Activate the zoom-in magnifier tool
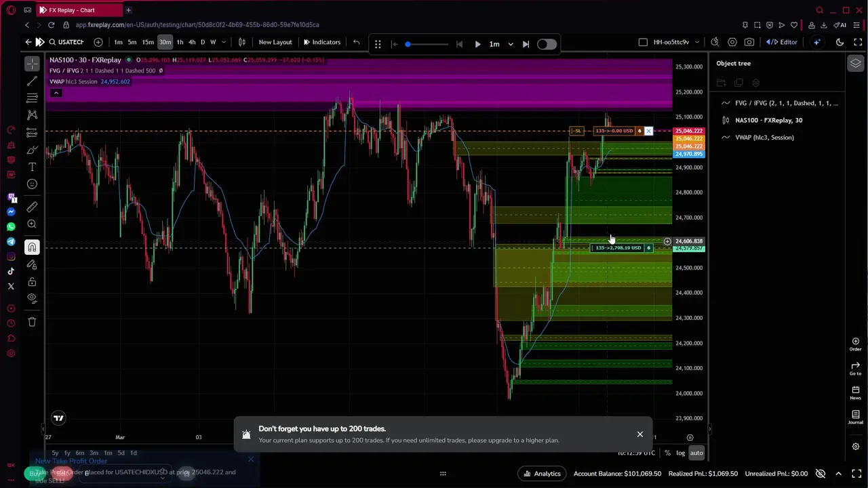This screenshot has height=488, width=868. 32,224
